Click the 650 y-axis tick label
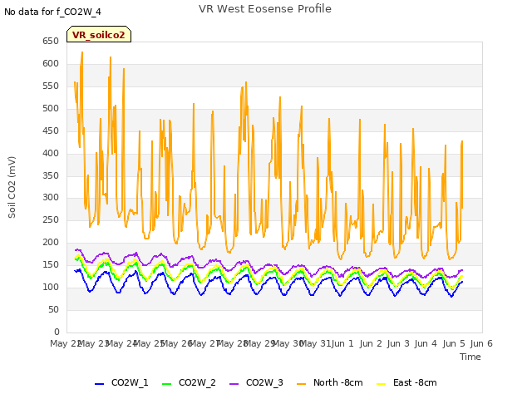The image size is (532, 399). (x=51, y=42)
